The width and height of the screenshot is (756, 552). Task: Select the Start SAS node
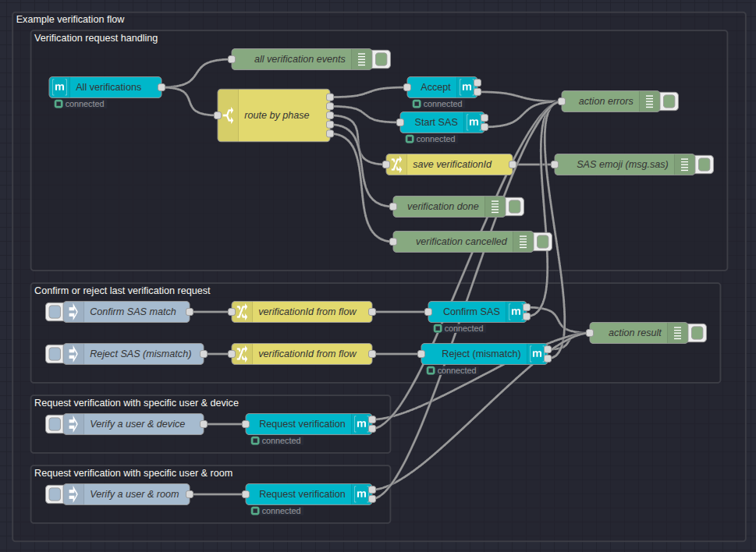pos(442,122)
